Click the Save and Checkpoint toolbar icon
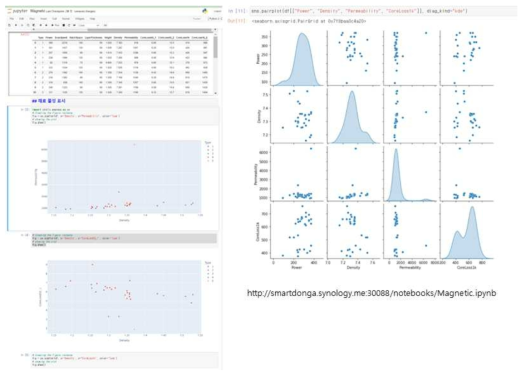The width and height of the screenshot is (526, 376). tap(9, 25)
